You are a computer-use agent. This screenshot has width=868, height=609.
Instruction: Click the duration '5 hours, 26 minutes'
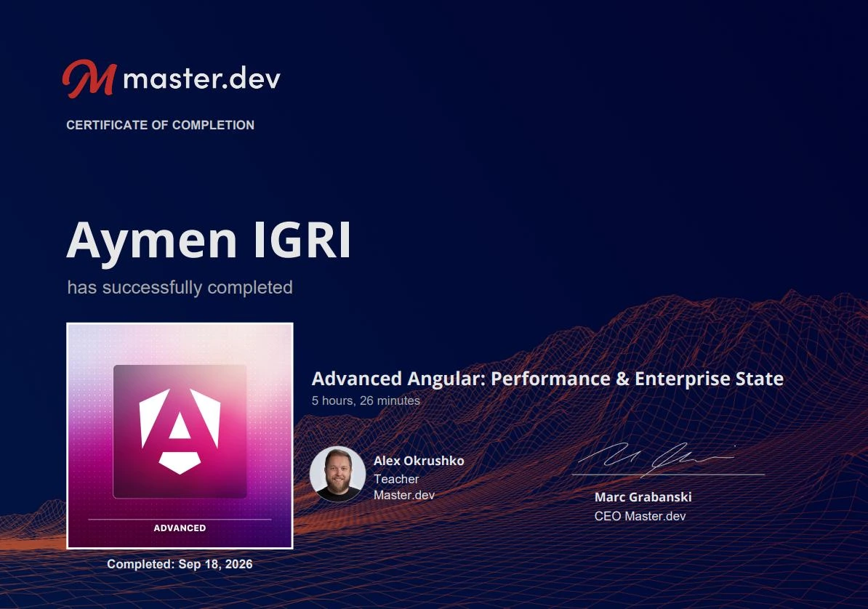click(x=366, y=400)
